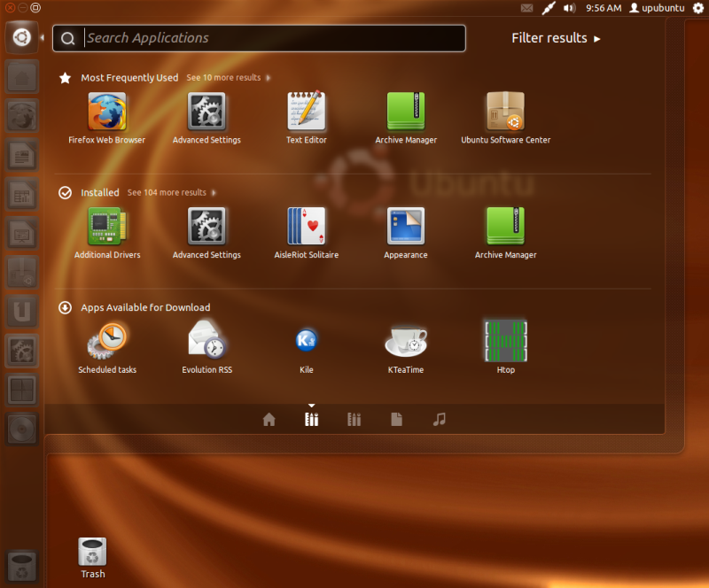Open the sound volume indicator menu

pyautogui.click(x=567, y=8)
